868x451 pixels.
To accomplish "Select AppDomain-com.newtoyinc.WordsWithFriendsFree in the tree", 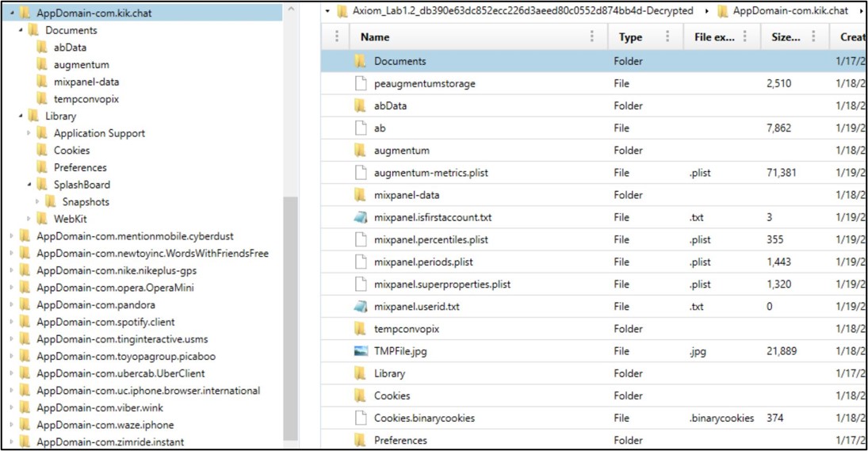I will [153, 253].
